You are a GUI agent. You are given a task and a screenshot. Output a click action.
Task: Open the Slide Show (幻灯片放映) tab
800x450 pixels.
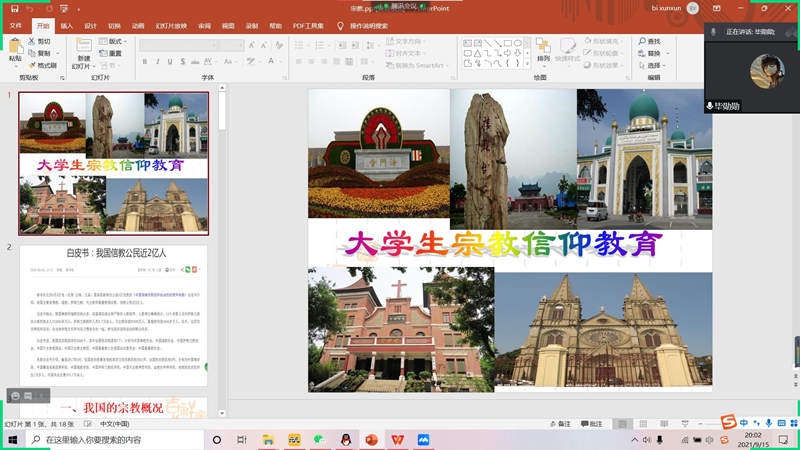point(171,26)
